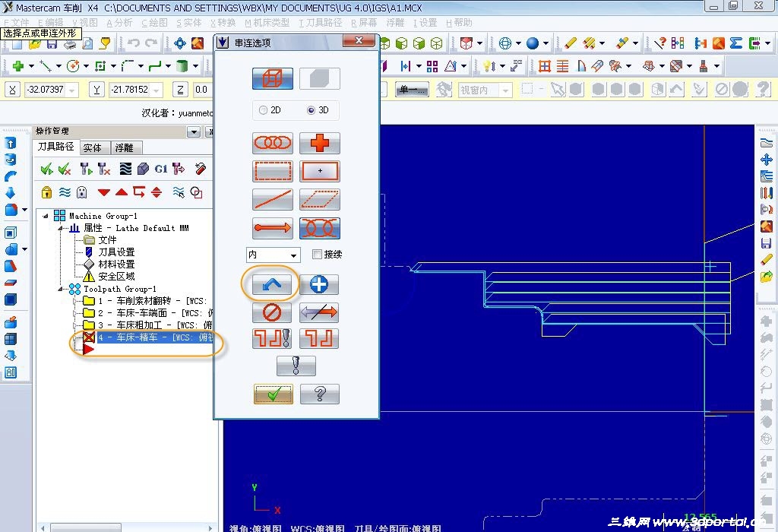This screenshot has width=778, height=532.
Task: Open chain feature options with exclamation mark
Action: point(271,338)
